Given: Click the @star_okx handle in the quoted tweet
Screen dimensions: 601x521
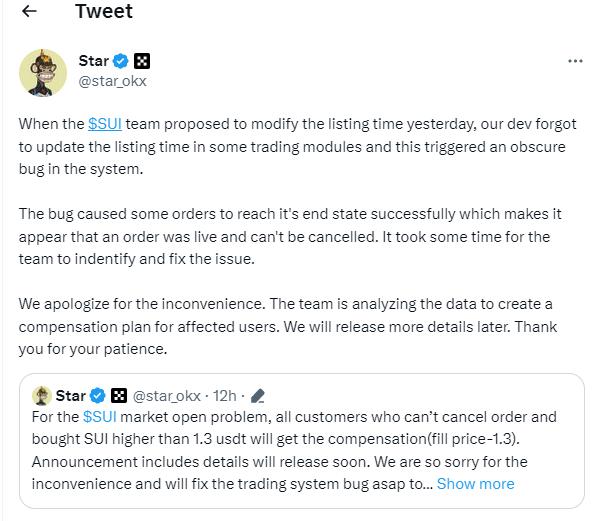Looking at the screenshot, I should [x=166, y=395].
